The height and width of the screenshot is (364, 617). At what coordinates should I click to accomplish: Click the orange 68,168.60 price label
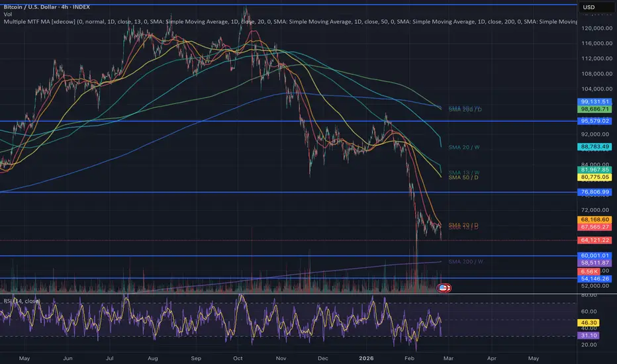tap(594, 220)
